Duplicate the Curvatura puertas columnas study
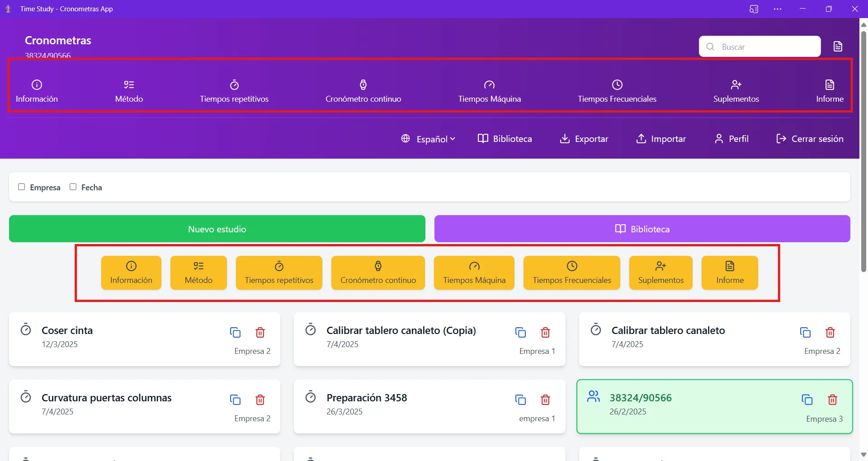The height and width of the screenshot is (461, 868). pyautogui.click(x=235, y=400)
